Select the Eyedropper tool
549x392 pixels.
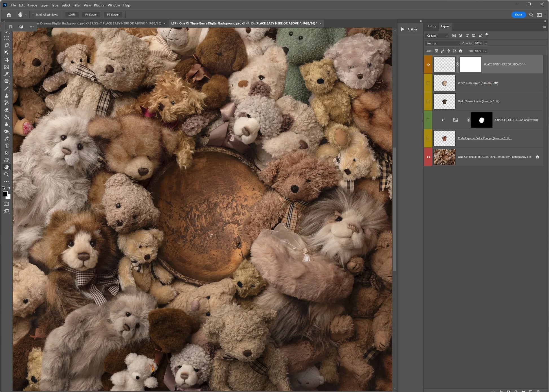(x=6, y=74)
